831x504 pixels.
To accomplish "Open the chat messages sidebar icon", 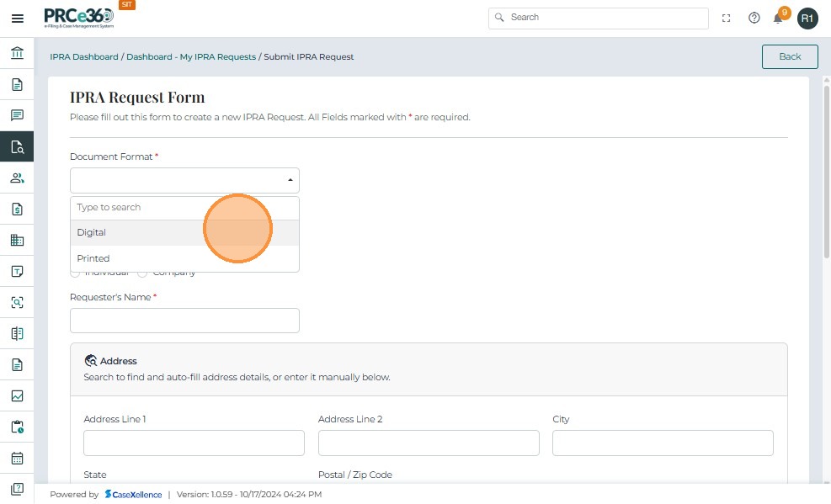I will point(17,116).
